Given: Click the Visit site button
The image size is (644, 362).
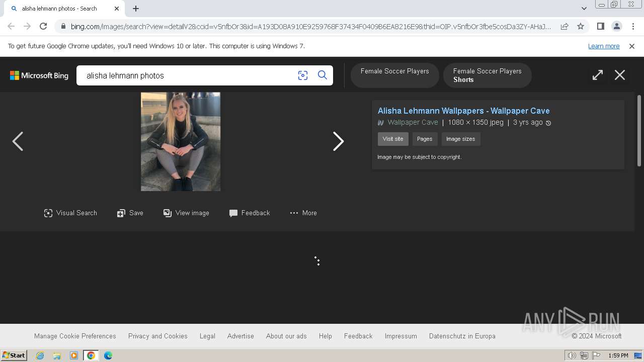Looking at the screenshot, I should pyautogui.click(x=393, y=139).
